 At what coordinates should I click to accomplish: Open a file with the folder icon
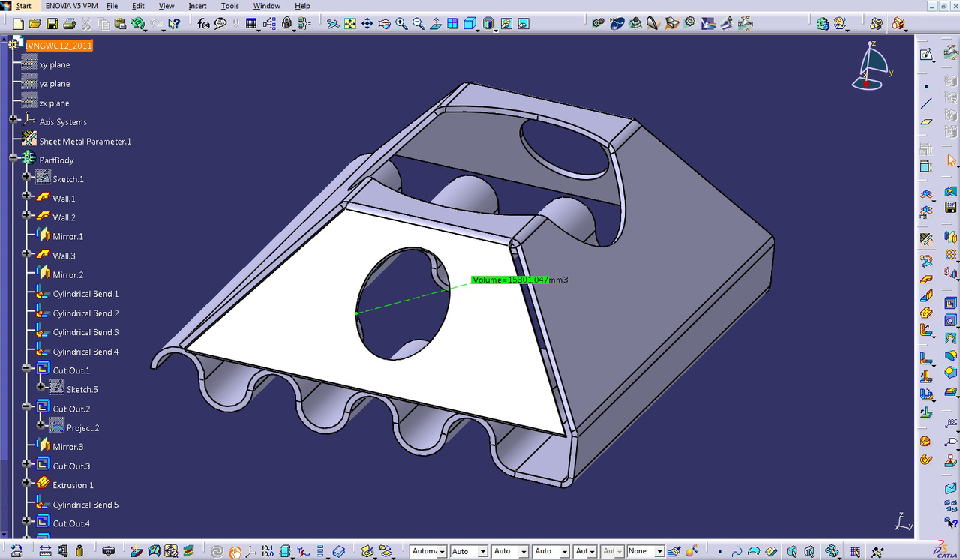click(34, 24)
